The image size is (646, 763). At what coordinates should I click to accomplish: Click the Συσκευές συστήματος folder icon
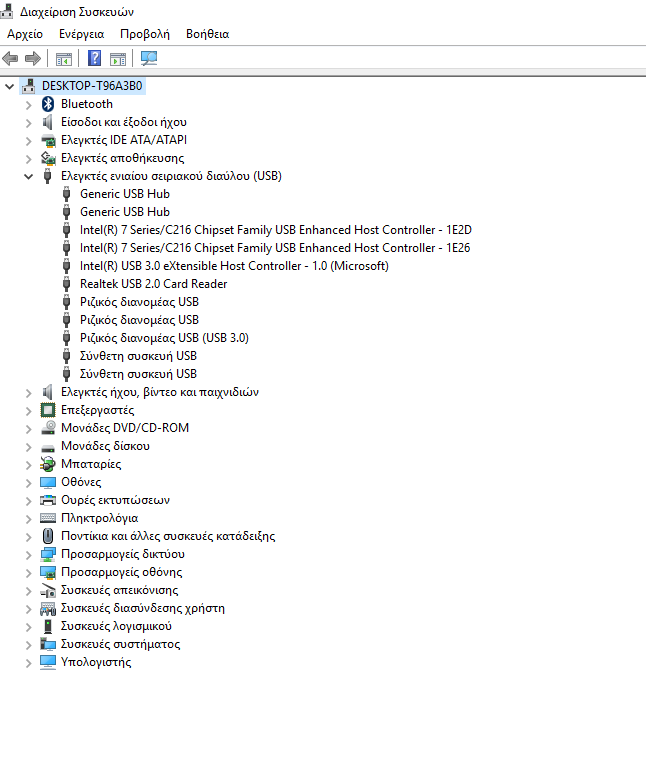[48, 644]
